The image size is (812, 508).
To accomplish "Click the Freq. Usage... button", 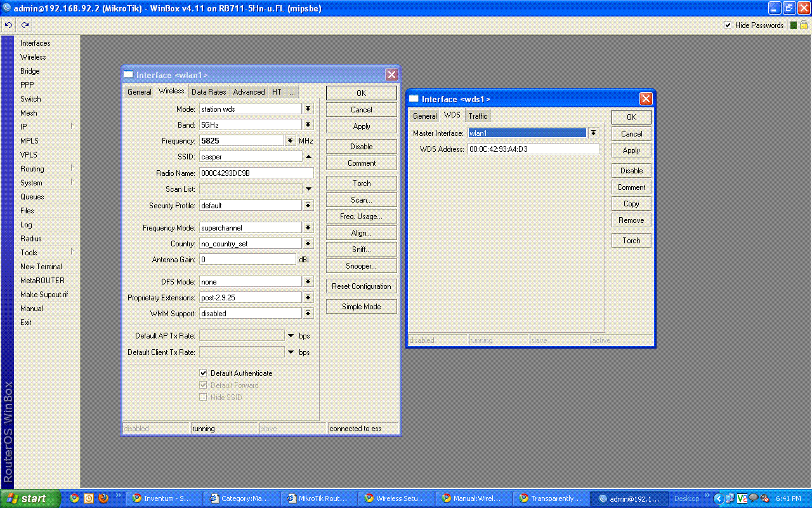I will (x=362, y=217).
